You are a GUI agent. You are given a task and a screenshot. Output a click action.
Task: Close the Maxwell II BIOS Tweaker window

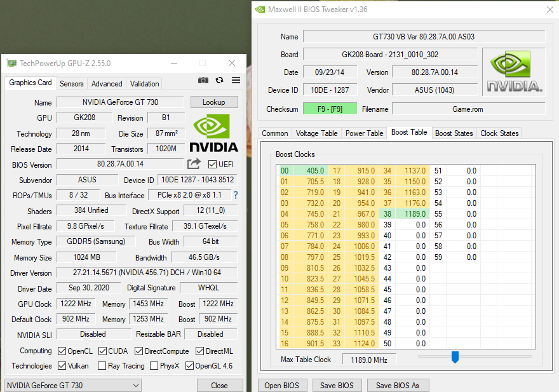click(550, 10)
